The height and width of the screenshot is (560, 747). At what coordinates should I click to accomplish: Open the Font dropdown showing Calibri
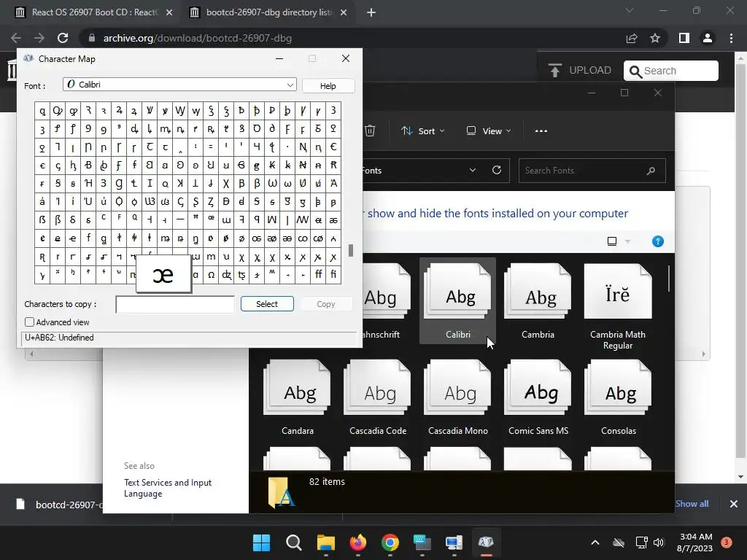click(179, 85)
